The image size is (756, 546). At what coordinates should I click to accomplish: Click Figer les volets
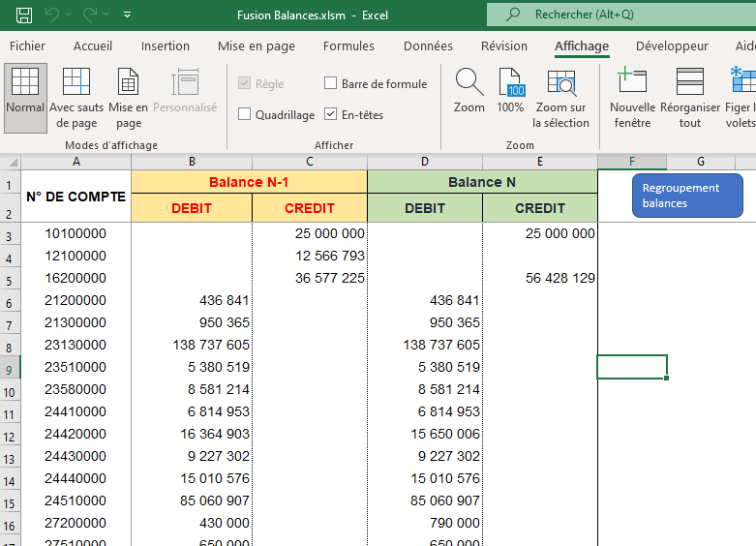pyautogui.click(x=741, y=98)
